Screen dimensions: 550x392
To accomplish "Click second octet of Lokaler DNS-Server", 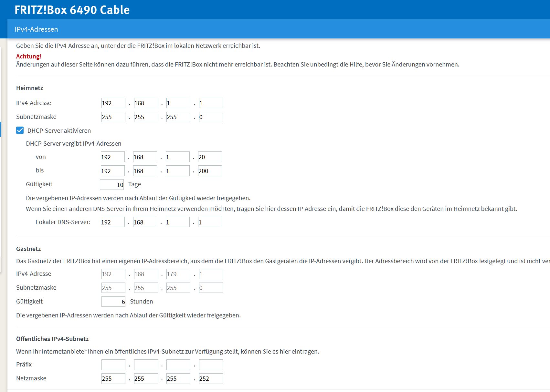I will (145, 222).
